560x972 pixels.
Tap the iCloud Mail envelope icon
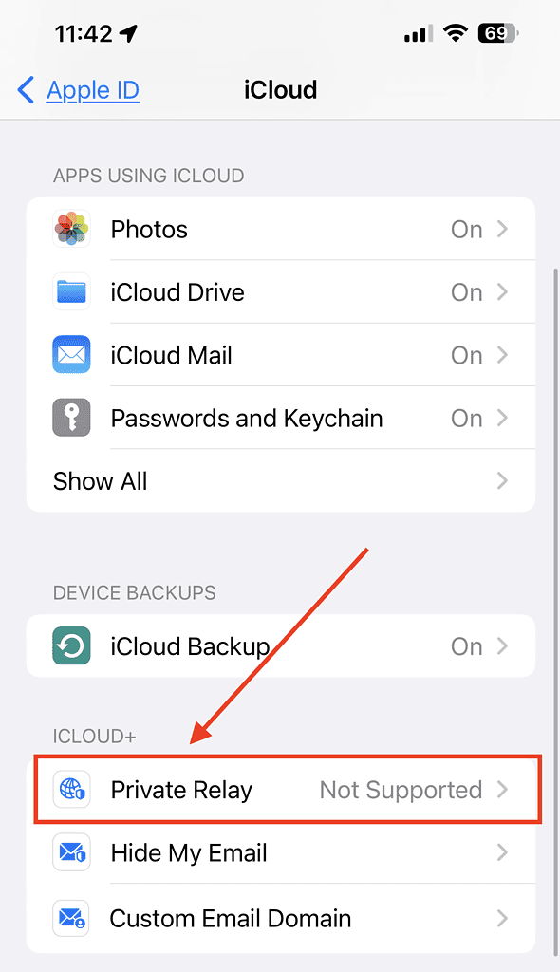pos(71,355)
